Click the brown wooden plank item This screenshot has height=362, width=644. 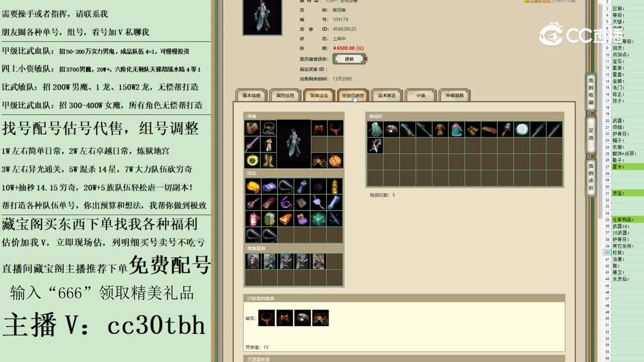[489, 129]
